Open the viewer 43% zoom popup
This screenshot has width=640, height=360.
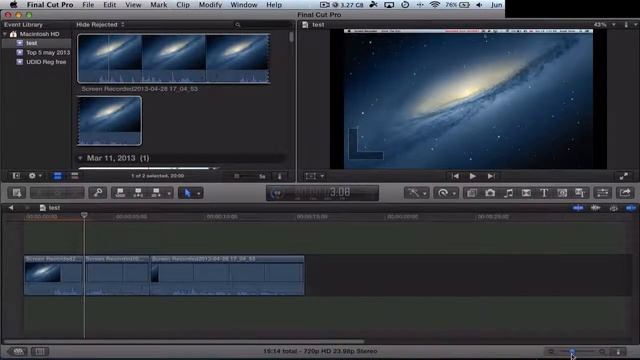pyautogui.click(x=604, y=24)
